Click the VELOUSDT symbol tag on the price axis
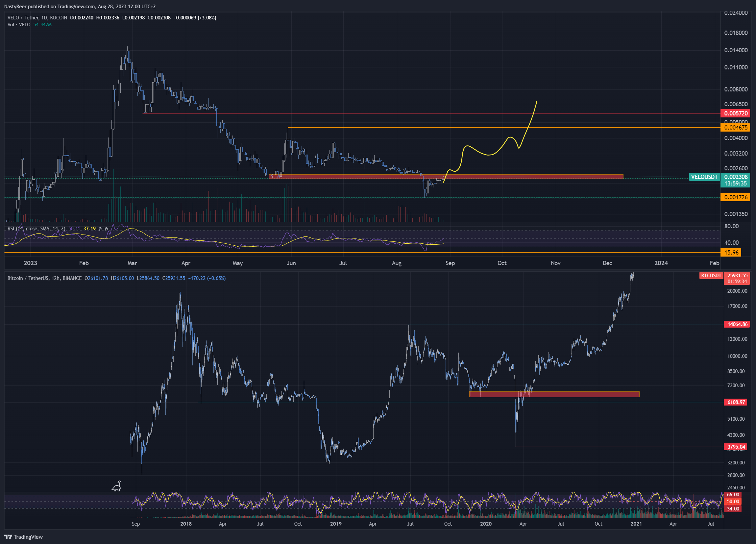Image resolution: width=756 pixels, height=544 pixels. [704, 177]
